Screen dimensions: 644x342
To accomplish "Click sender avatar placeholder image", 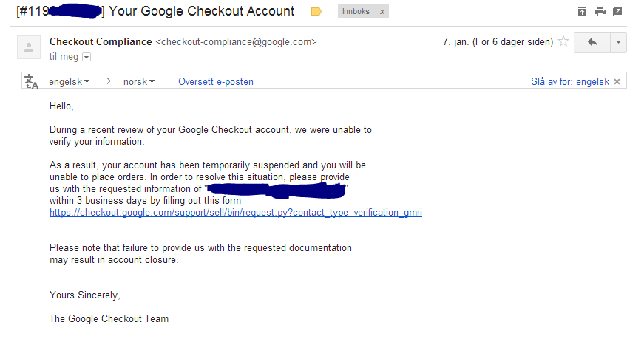I will (x=29, y=47).
